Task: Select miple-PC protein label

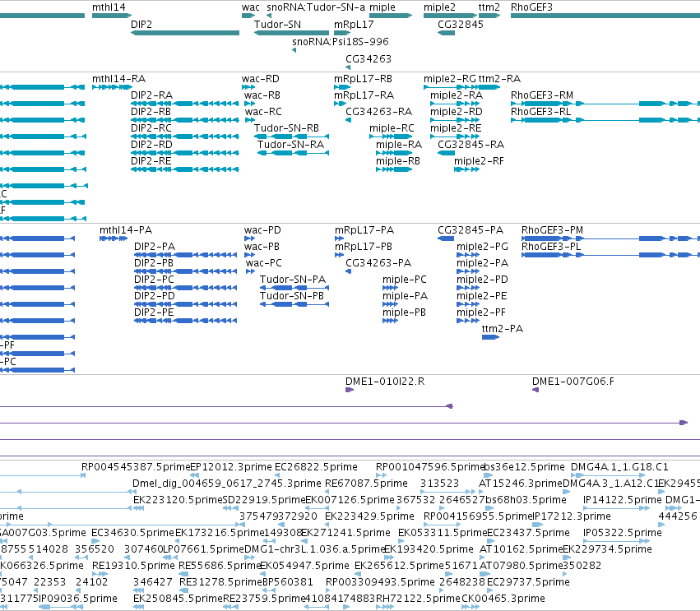Action: point(405,280)
